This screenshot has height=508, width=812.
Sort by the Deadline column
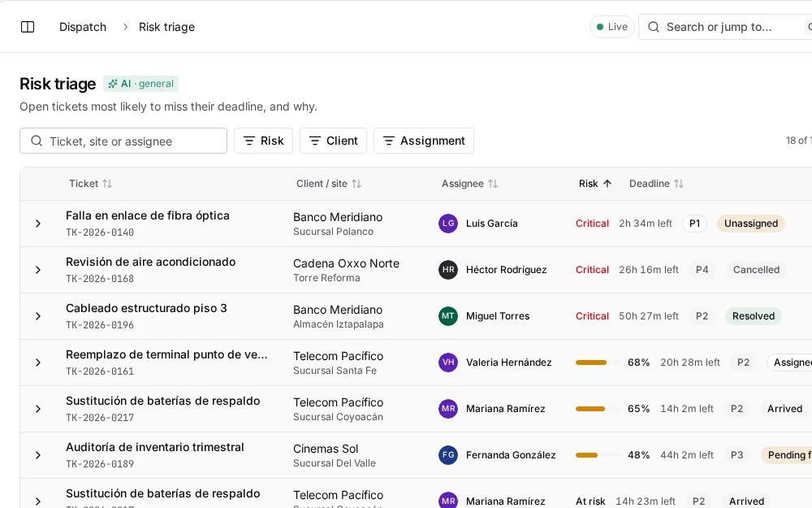point(656,184)
